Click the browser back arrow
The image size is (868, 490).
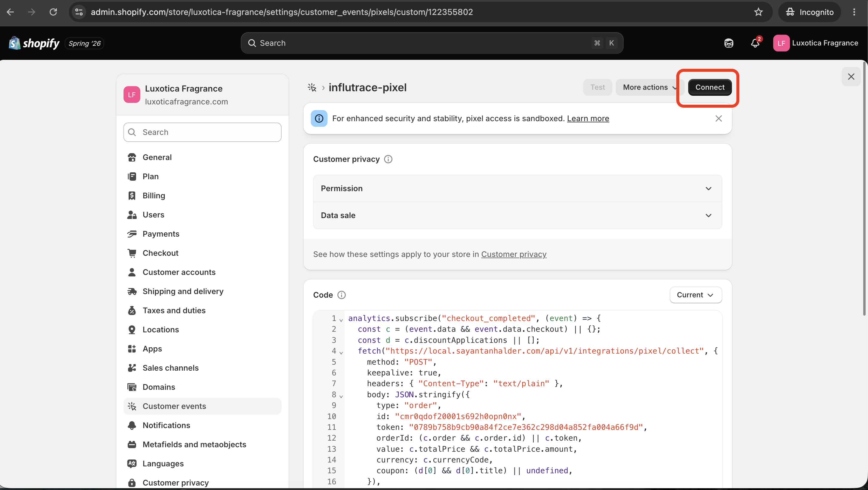(10, 12)
